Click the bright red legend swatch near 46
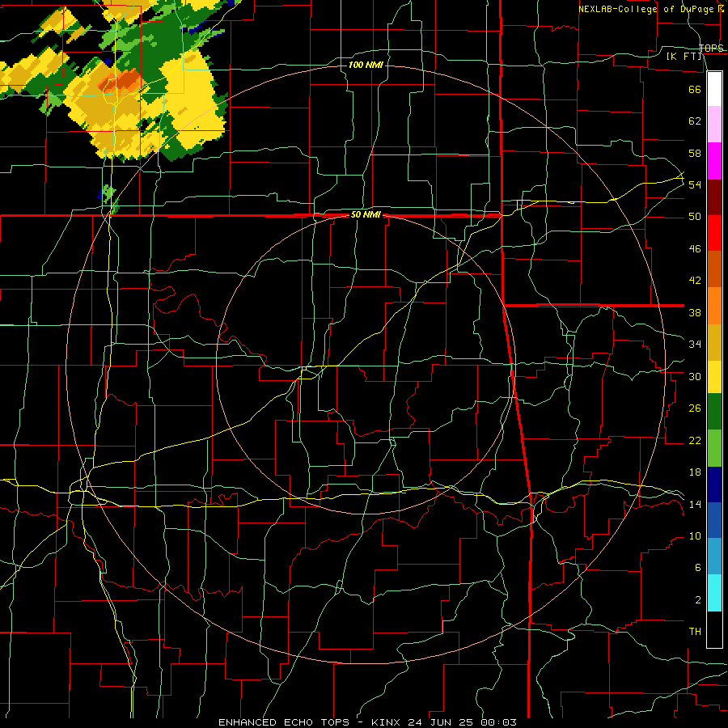 pyautogui.click(x=714, y=233)
